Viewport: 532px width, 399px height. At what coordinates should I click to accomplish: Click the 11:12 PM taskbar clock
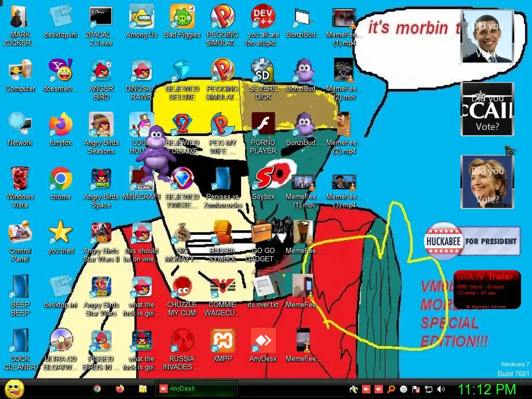tap(487, 389)
